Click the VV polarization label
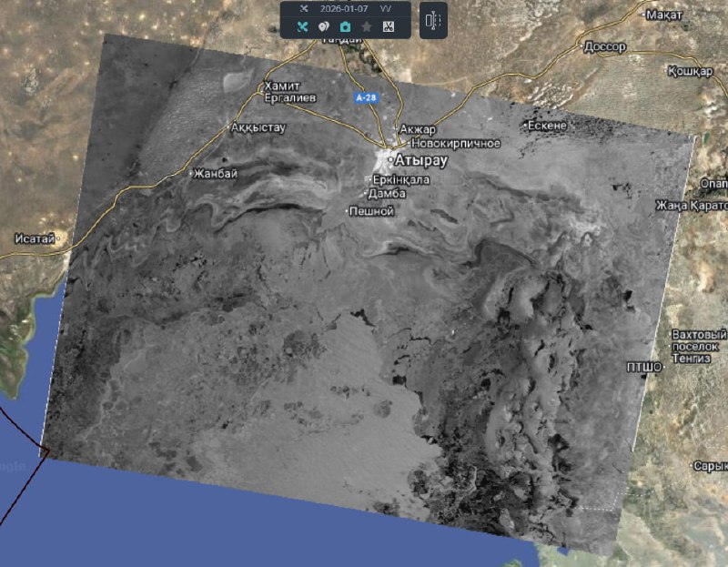 pyautogui.click(x=385, y=8)
